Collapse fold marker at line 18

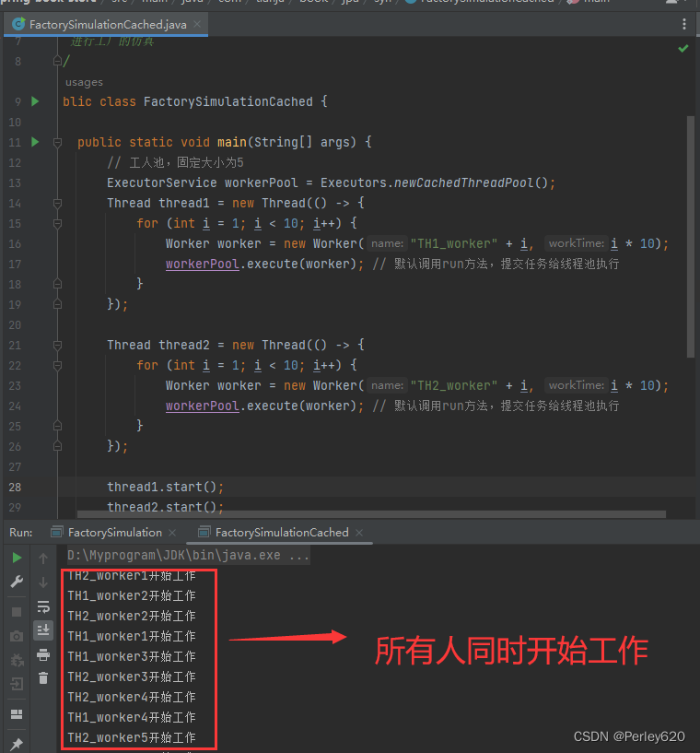pos(58,284)
